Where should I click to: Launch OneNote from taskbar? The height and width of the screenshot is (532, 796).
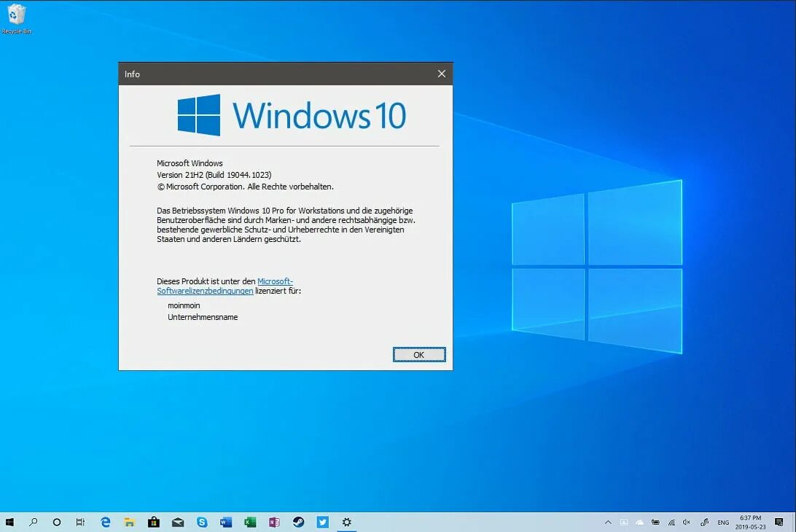coord(274,522)
